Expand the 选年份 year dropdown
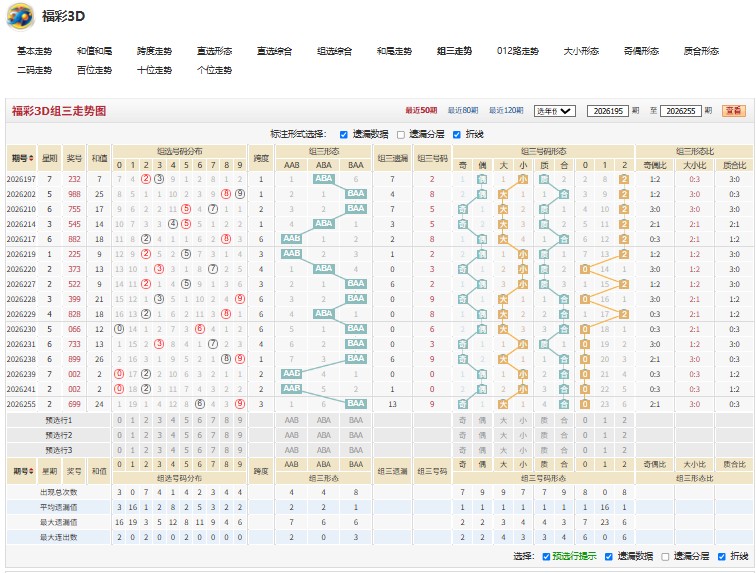Image resolution: width=756 pixels, height=573 pixels. [554, 111]
